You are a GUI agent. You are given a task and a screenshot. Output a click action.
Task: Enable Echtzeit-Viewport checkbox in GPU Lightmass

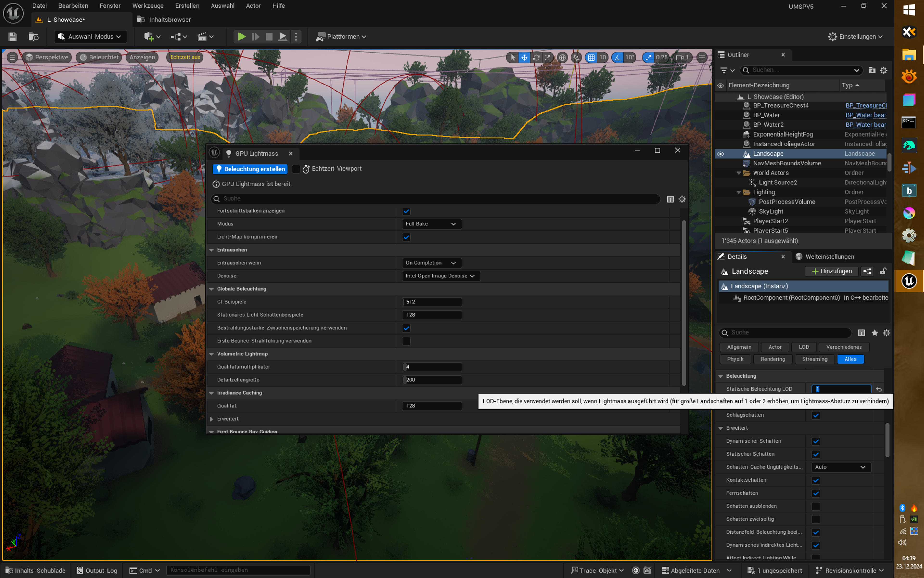pos(296,169)
